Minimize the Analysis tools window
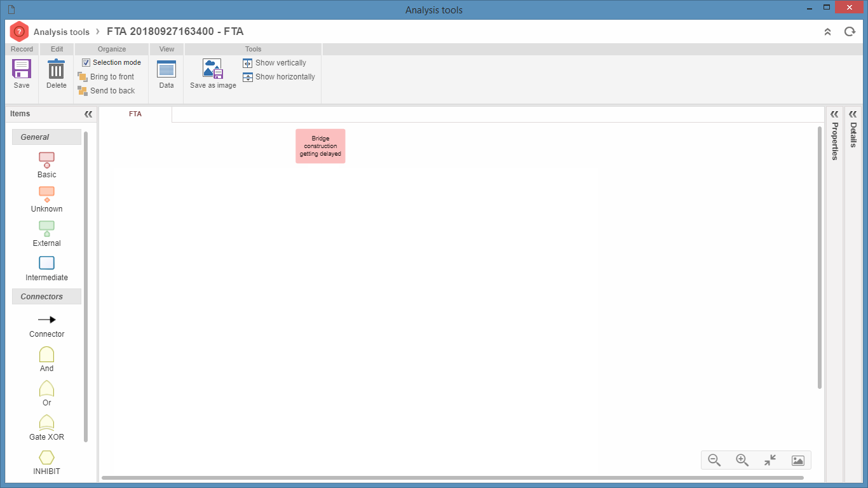The height and width of the screenshot is (488, 868). click(x=810, y=9)
